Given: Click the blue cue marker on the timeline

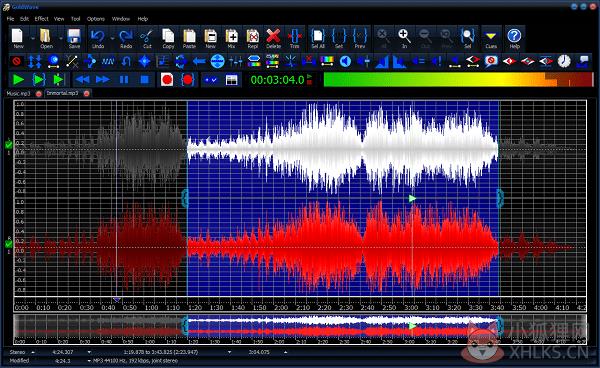Looking at the screenshot, I should point(117,300).
